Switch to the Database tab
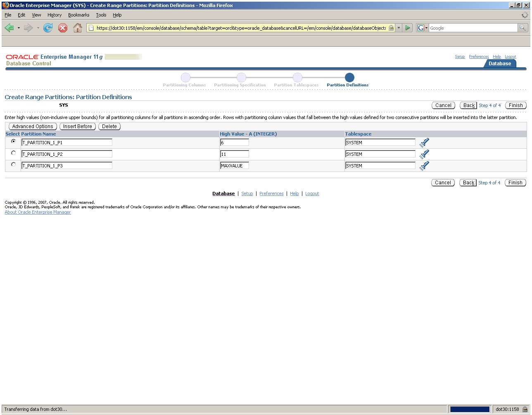 500,64
